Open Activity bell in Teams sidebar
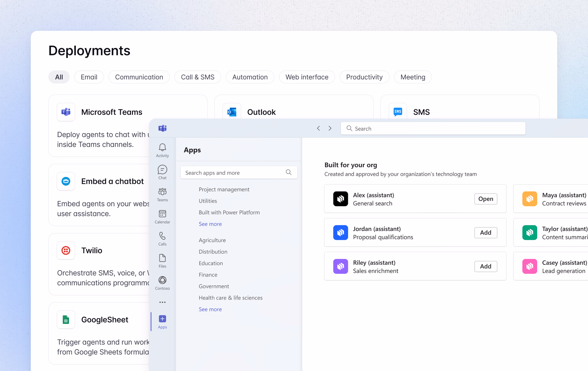 click(162, 150)
